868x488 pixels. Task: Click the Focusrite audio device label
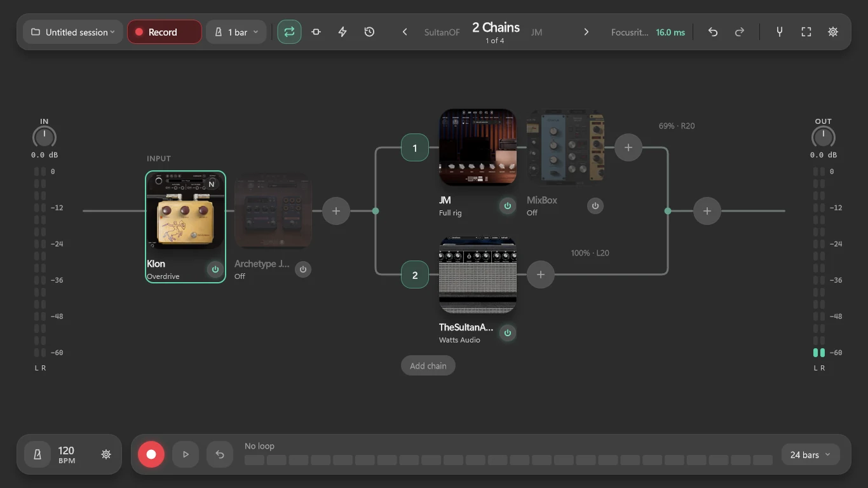click(630, 32)
